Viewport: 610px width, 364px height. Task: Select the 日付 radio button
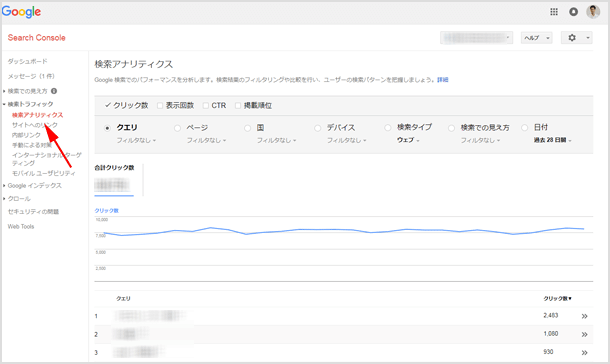524,128
